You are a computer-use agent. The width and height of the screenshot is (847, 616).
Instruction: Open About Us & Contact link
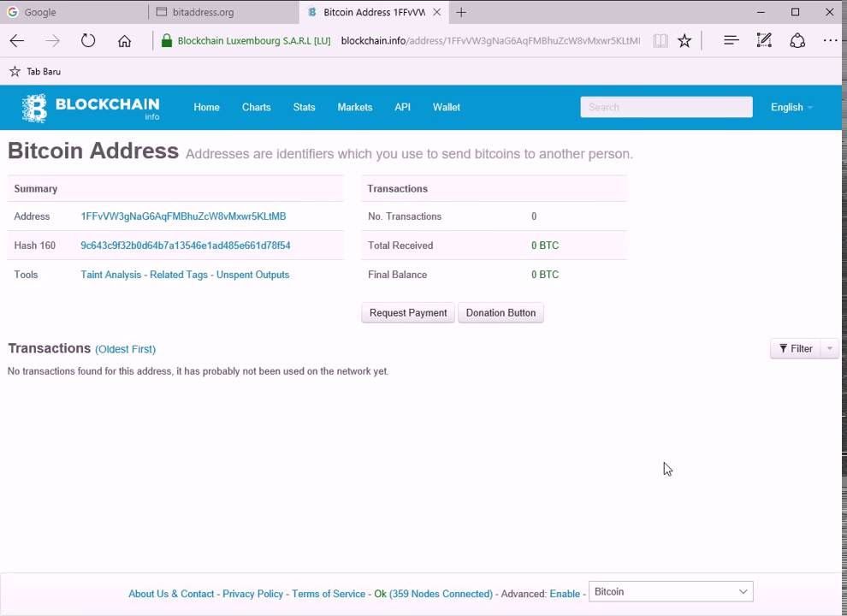171,594
